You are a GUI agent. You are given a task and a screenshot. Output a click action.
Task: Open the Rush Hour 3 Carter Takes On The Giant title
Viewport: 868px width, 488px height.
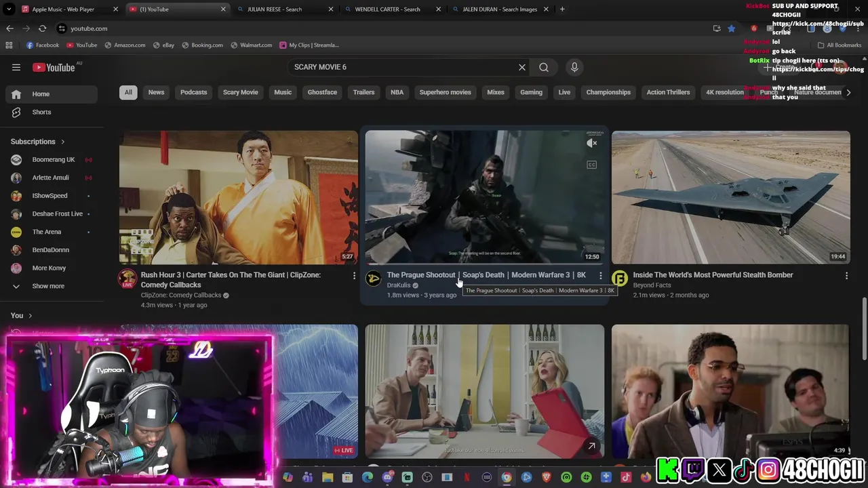(231, 280)
